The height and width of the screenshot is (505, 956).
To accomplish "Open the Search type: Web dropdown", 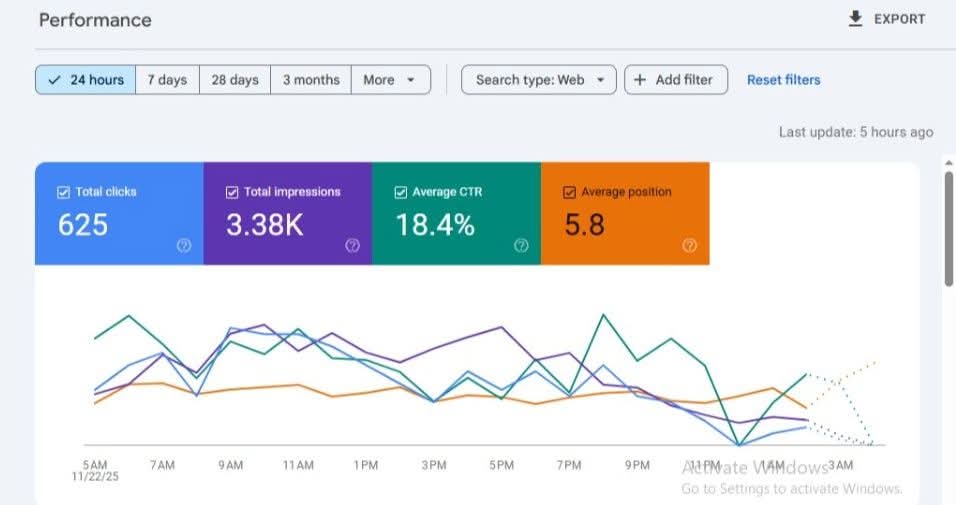I will click(x=538, y=80).
